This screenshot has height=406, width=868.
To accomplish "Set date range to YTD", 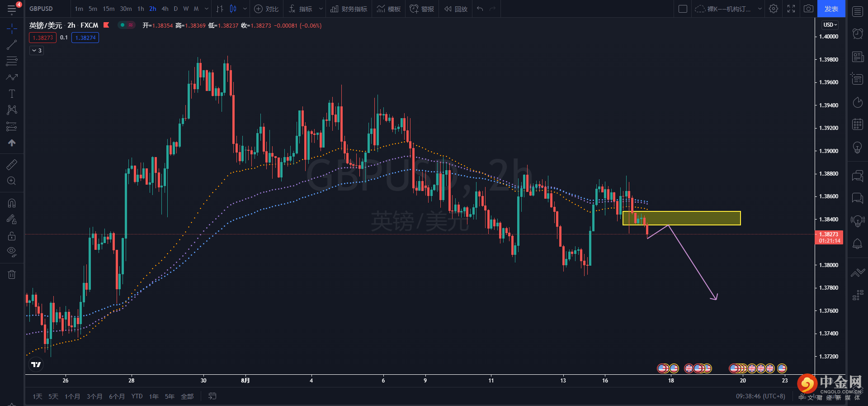I will [x=137, y=396].
